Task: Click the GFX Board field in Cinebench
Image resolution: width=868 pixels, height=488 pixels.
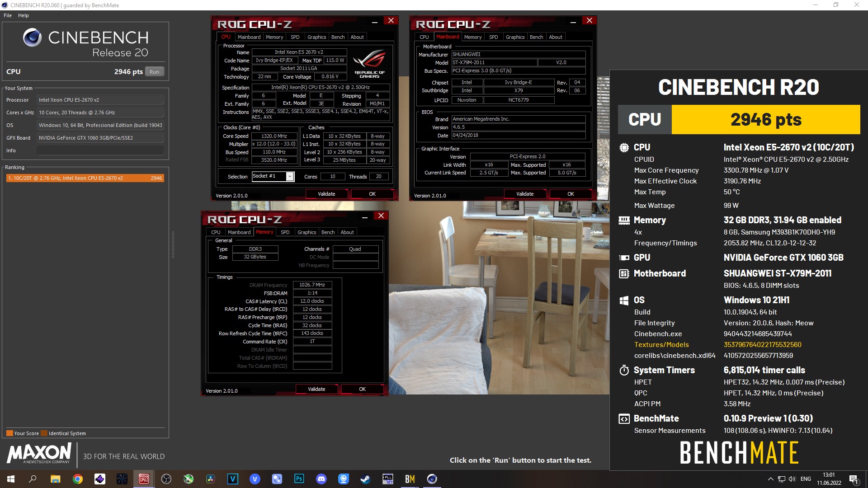Action: 100,138
